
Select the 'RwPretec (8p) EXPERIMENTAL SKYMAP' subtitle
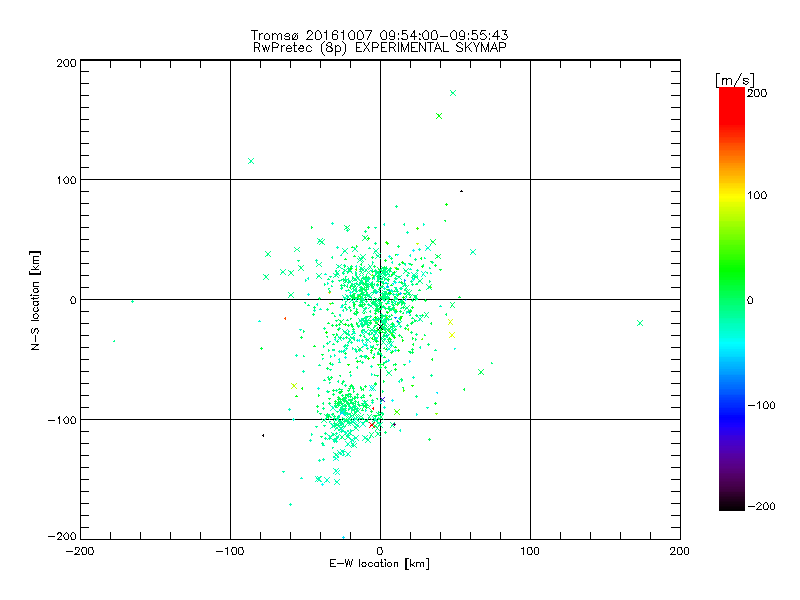[x=380, y=48]
